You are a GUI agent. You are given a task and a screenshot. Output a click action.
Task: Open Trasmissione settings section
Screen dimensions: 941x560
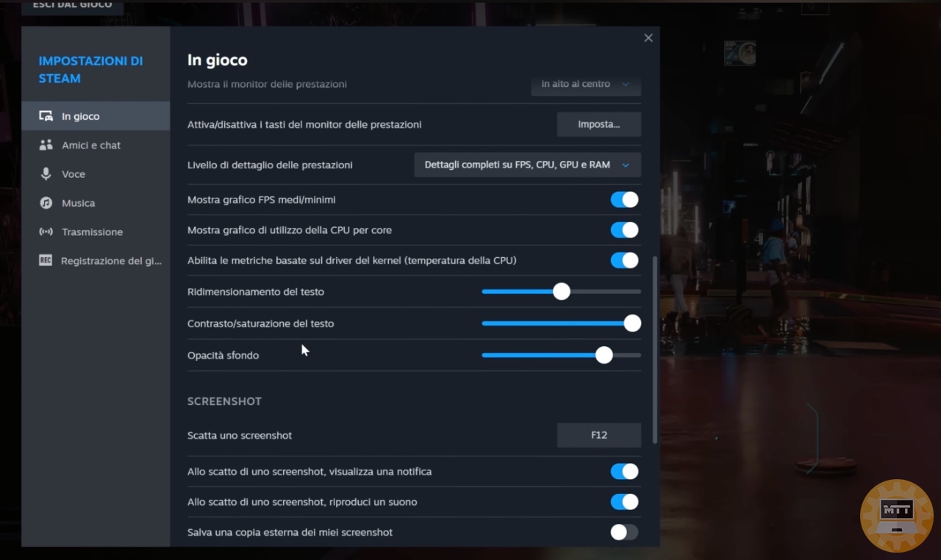click(x=92, y=232)
